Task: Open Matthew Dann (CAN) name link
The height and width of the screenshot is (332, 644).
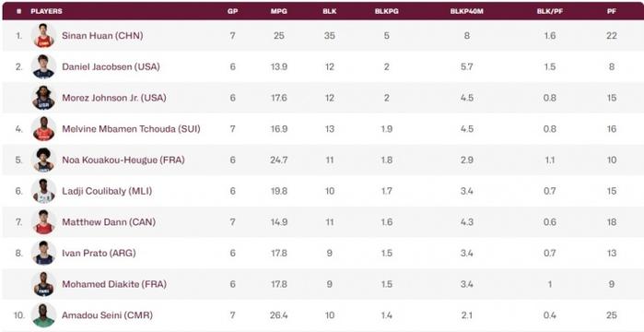Action: 109,222
